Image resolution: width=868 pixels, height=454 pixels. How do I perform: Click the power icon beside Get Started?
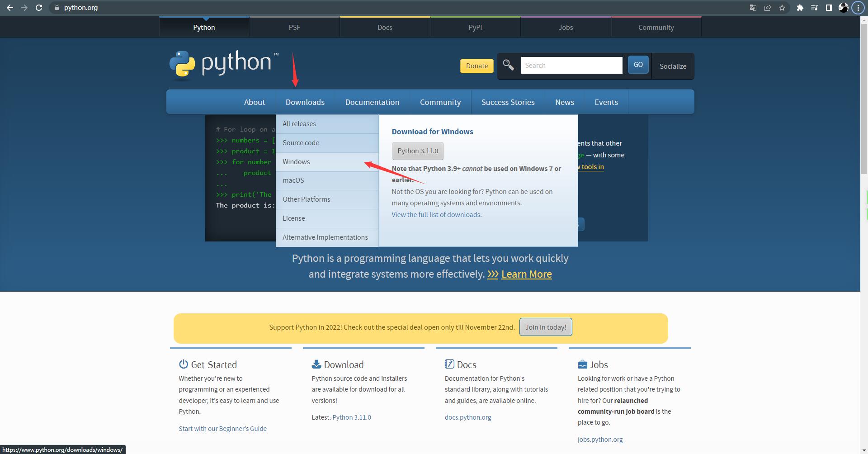183,364
